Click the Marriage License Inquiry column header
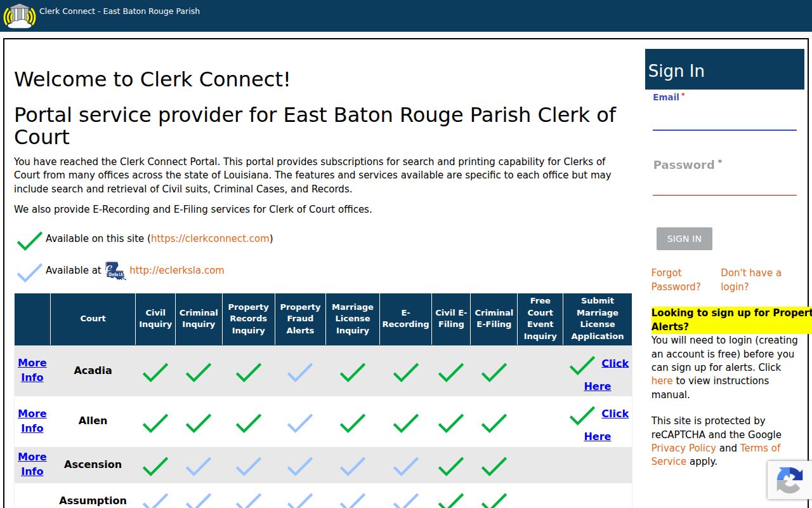The width and height of the screenshot is (812, 508). 353,319
